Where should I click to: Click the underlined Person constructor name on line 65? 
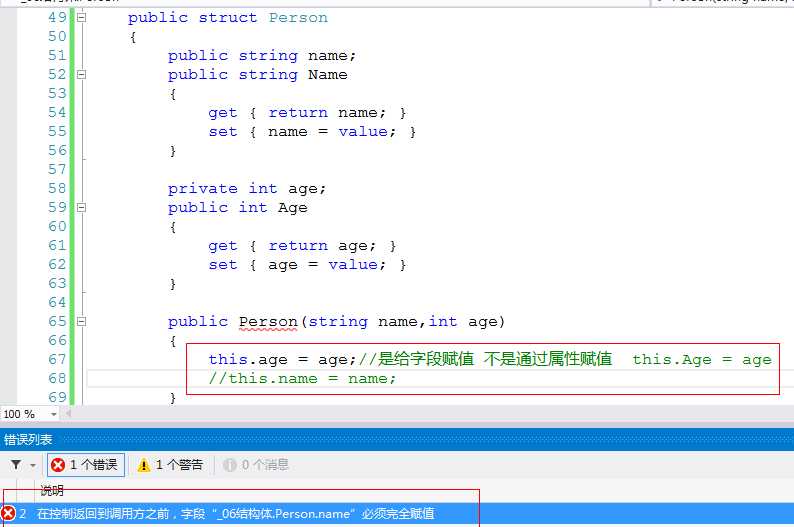(268, 322)
